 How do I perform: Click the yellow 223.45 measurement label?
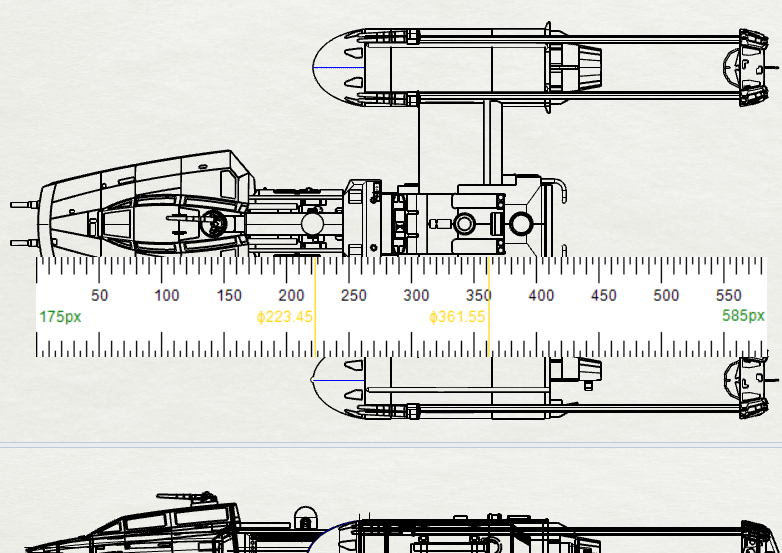(285, 317)
